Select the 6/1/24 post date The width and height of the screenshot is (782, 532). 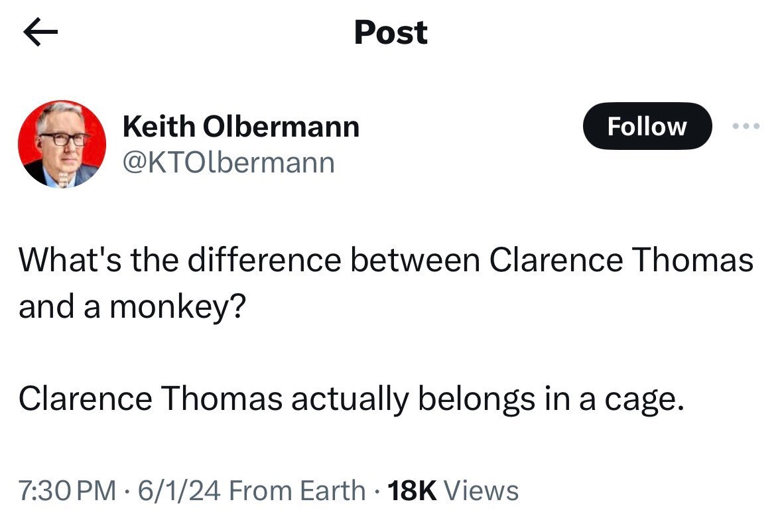coord(179,491)
